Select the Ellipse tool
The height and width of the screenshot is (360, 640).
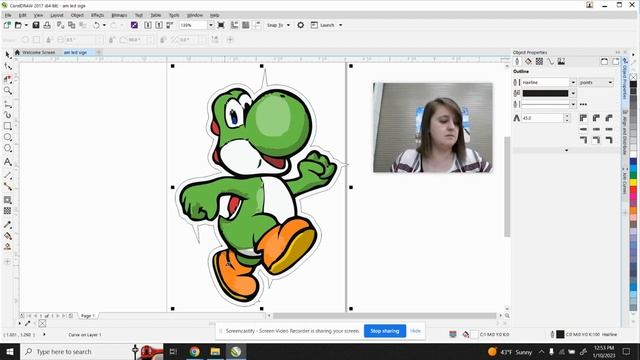click(8, 137)
